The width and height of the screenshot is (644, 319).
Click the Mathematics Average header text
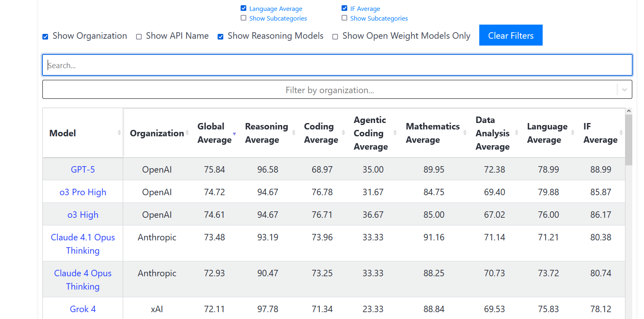[433, 133]
